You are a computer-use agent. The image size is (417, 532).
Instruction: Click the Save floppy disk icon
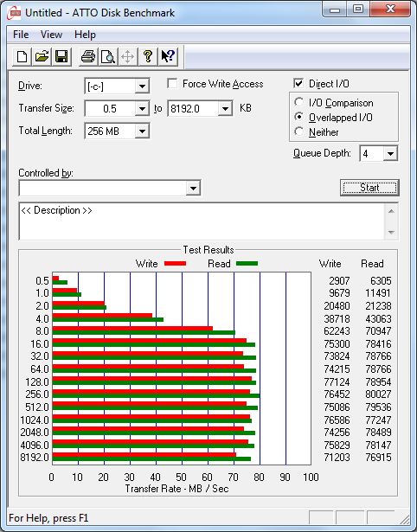[61, 56]
